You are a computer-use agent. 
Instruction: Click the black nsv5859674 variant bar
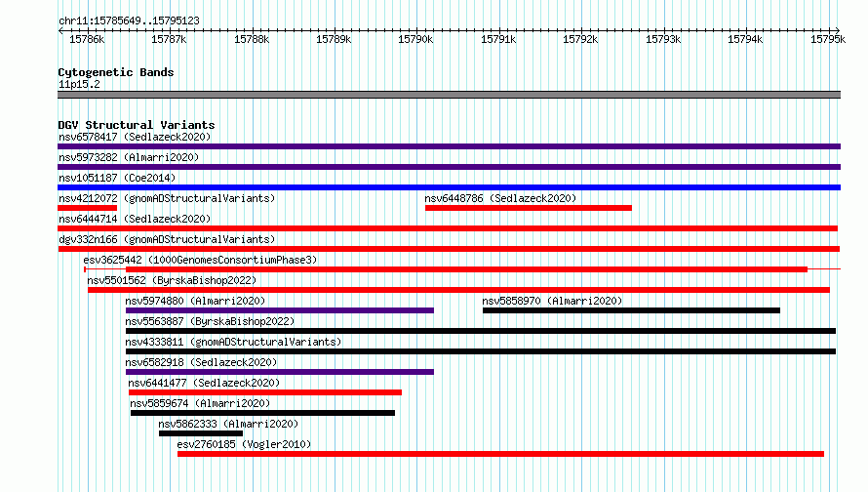[x=263, y=413]
